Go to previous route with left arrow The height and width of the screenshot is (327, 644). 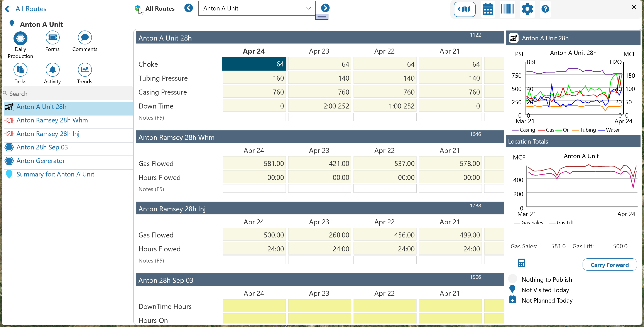coord(189,8)
